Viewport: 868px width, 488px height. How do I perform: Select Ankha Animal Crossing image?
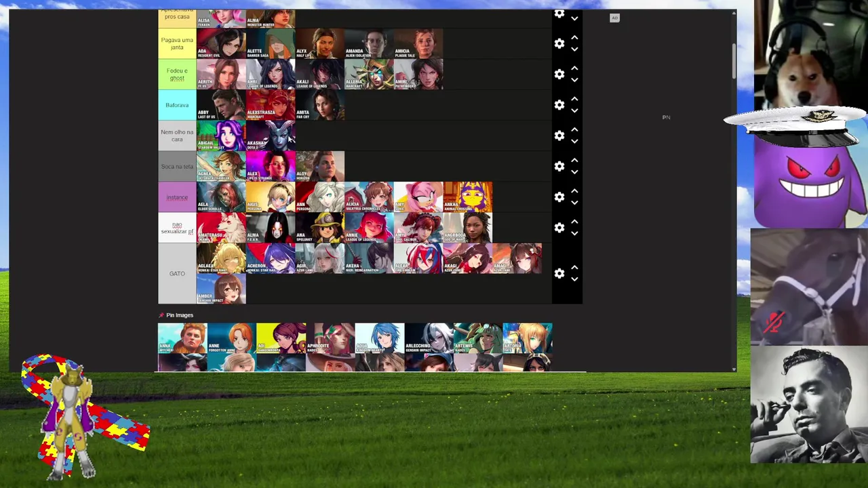pos(467,197)
